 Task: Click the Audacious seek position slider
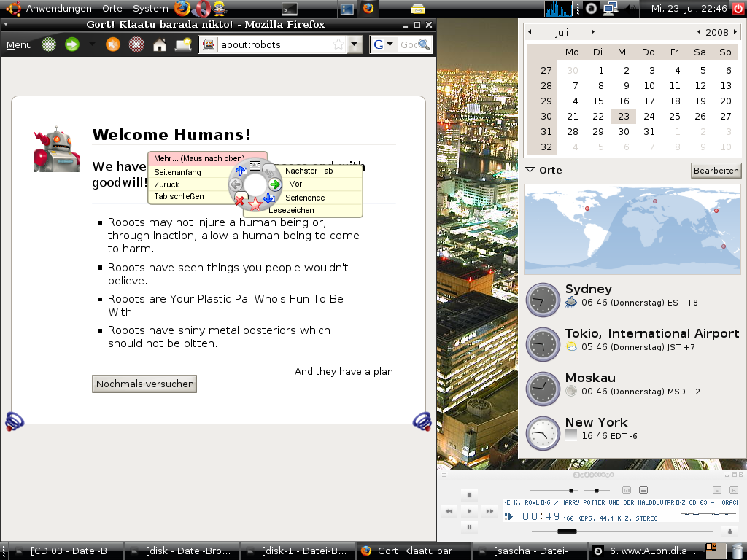566,532
